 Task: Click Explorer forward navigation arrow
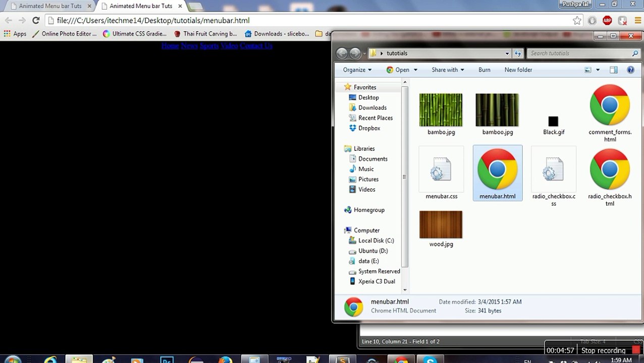pos(355,53)
